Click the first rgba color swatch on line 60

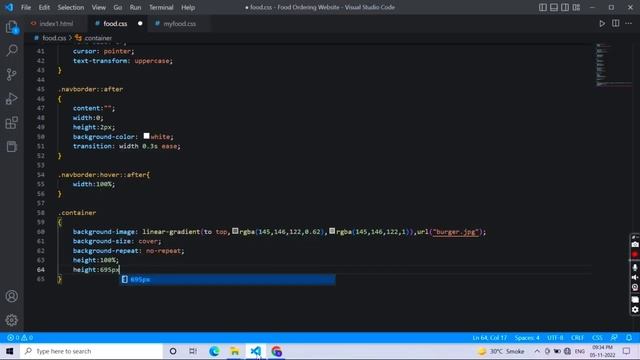tap(235, 231)
